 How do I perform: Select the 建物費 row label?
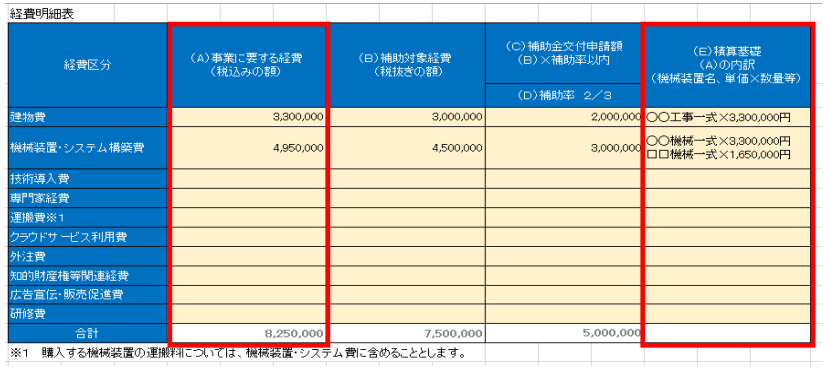88,117
